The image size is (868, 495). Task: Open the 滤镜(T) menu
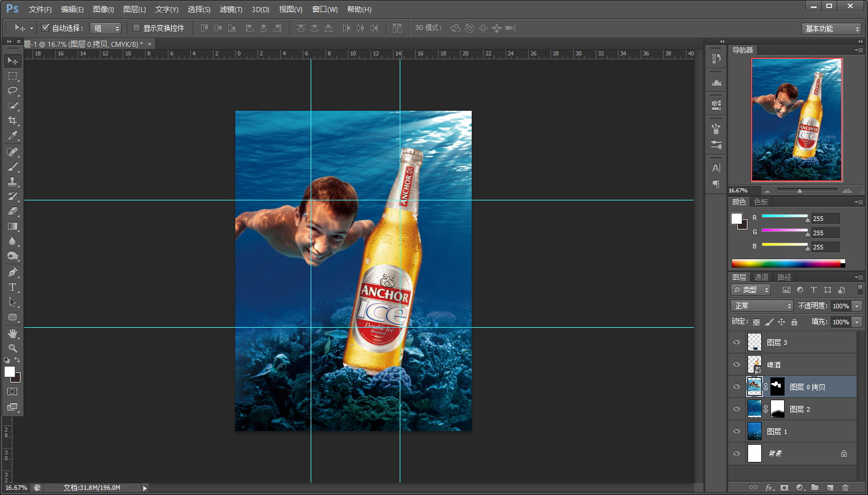point(231,10)
